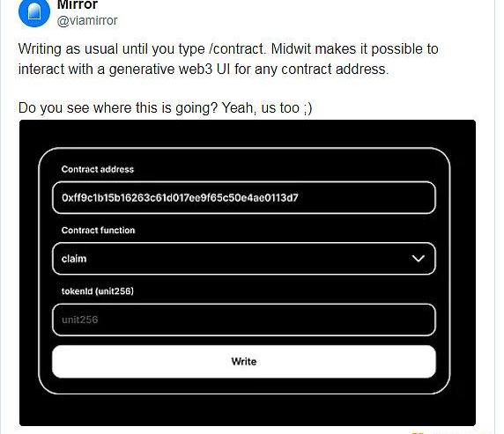Click the Contract address label
The height and width of the screenshot is (434, 504).
(98, 169)
